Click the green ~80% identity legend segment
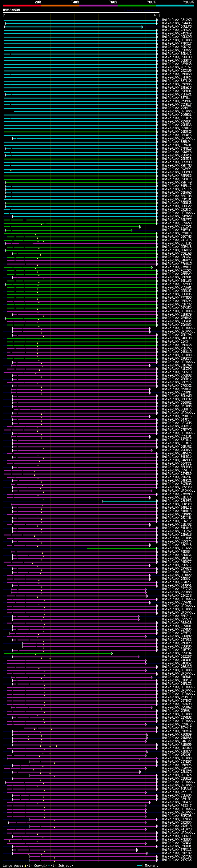Image resolution: width=197 pixels, height=868 pixels. pos(137,6)
